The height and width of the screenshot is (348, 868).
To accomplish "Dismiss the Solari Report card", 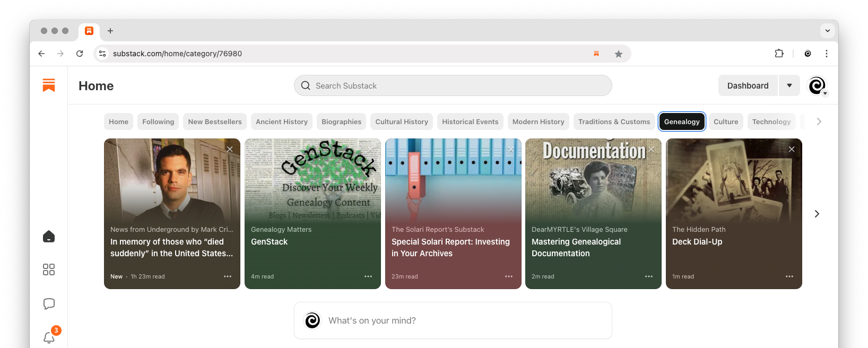I will pyautogui.click(x=511, y=149).
